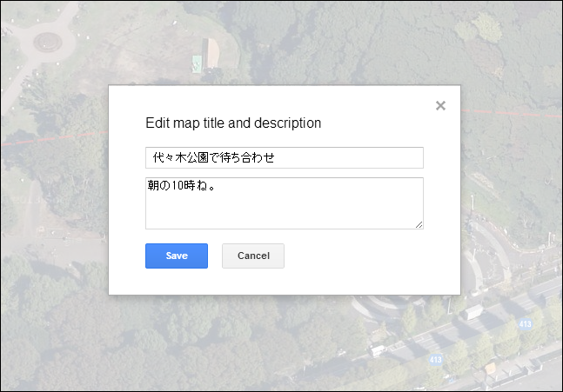Cancel editing the map details

[x=253, y=256]
